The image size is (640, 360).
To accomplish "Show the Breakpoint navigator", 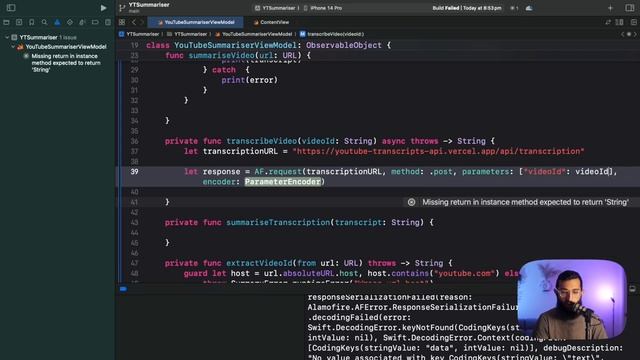I will [x=95, y=22].
